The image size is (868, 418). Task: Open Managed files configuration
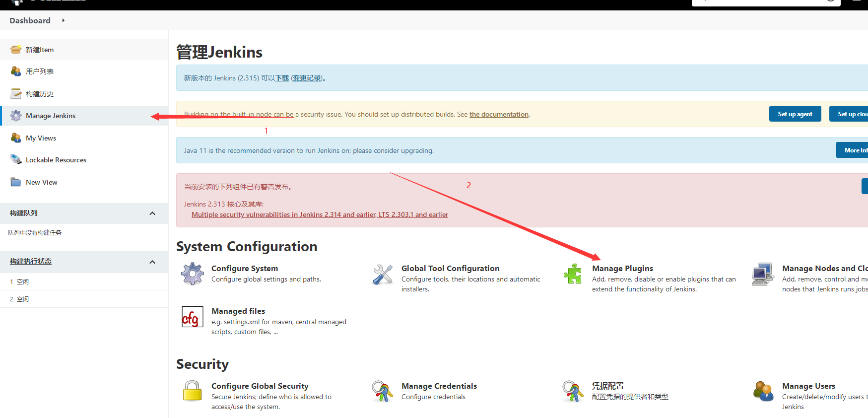click(x=238, y=311)
